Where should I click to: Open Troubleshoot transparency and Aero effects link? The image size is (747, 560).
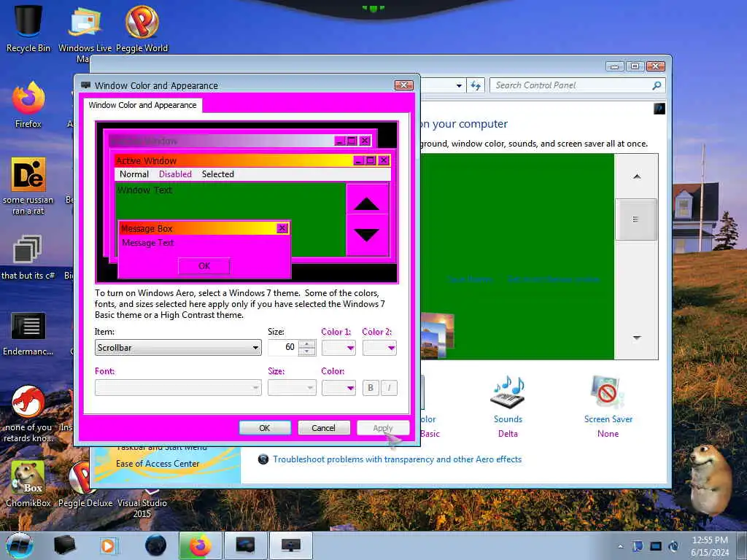click(397, 459)
